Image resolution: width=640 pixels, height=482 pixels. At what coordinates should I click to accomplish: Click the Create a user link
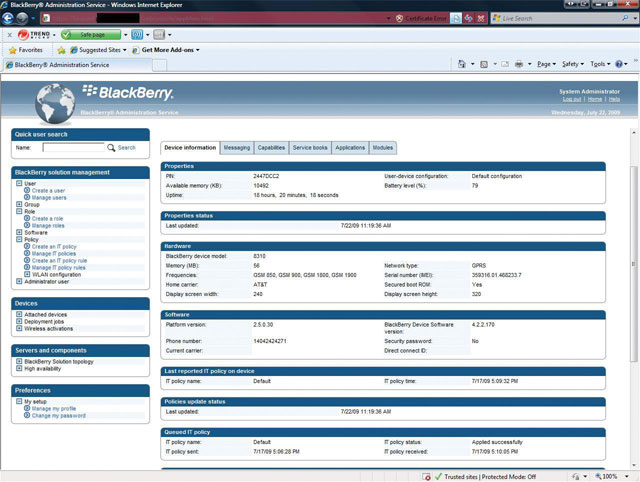[49, 191]
